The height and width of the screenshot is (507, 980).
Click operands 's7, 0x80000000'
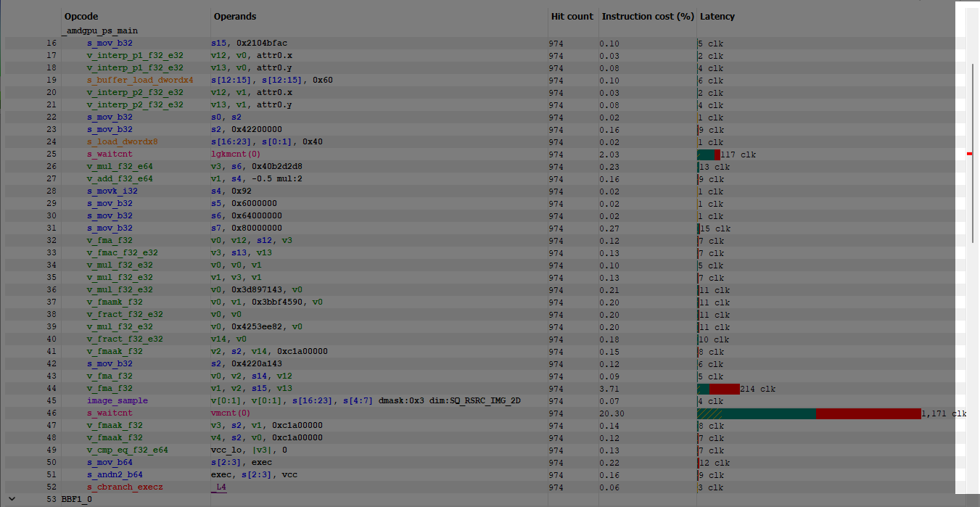coord(247,228)
